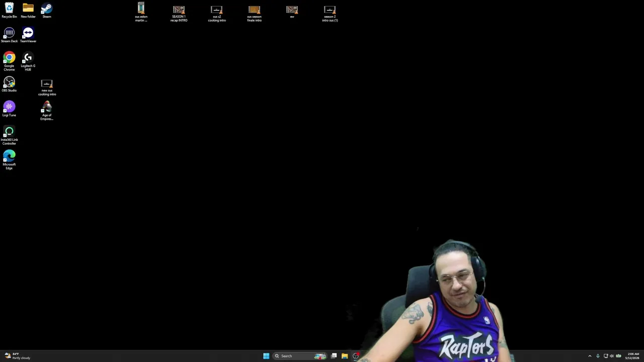The height and width of the screenshot is (362, 644).
Task: Launch the Age of Empires shortcut
Action: point(47,111)
